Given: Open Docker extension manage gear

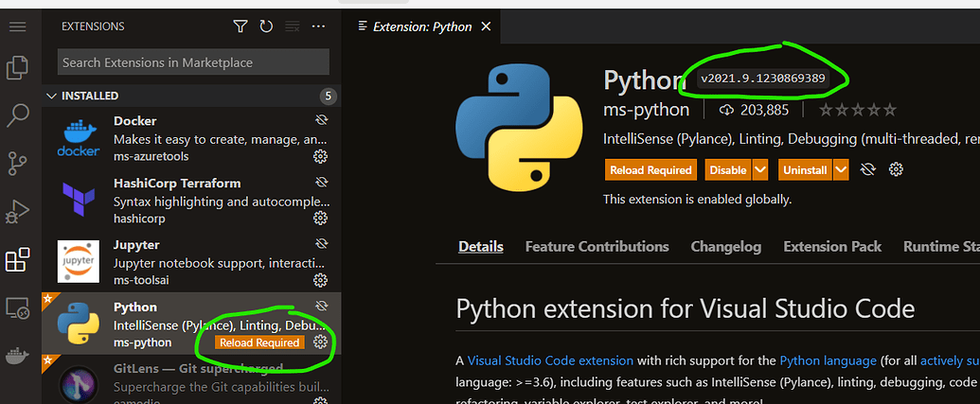Looking at the screenshot, I should [x=320, y=156].
